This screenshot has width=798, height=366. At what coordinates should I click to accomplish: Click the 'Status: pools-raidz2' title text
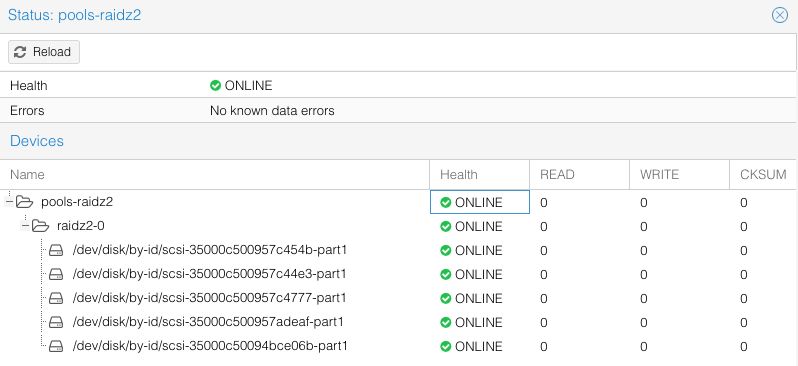pos(74,15)
